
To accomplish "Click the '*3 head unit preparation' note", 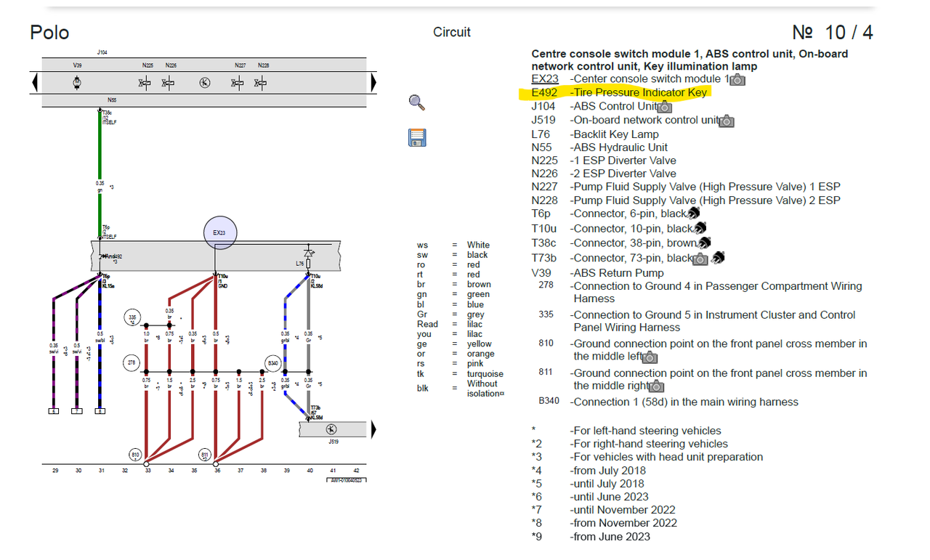I will click(x=647, y=457).
